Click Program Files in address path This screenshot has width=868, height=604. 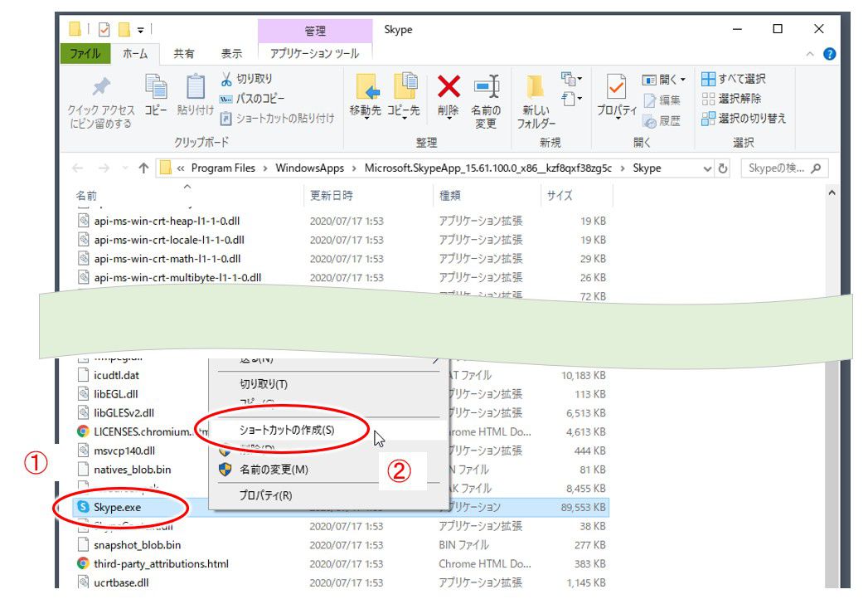click(223, 168)
